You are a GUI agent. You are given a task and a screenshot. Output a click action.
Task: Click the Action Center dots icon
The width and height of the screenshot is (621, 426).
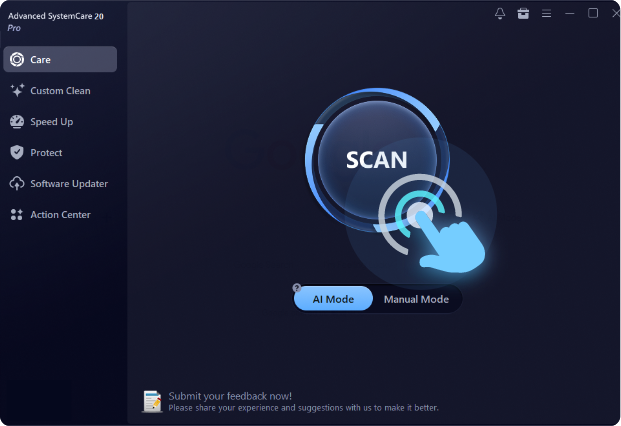pos(17,215)
